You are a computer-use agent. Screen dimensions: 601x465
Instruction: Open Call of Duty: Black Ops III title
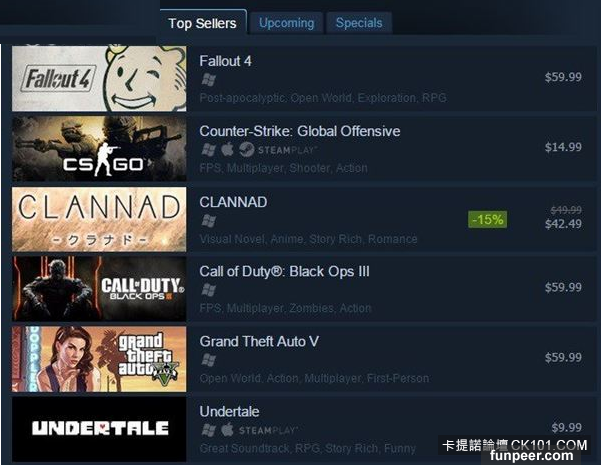(284, 271)
